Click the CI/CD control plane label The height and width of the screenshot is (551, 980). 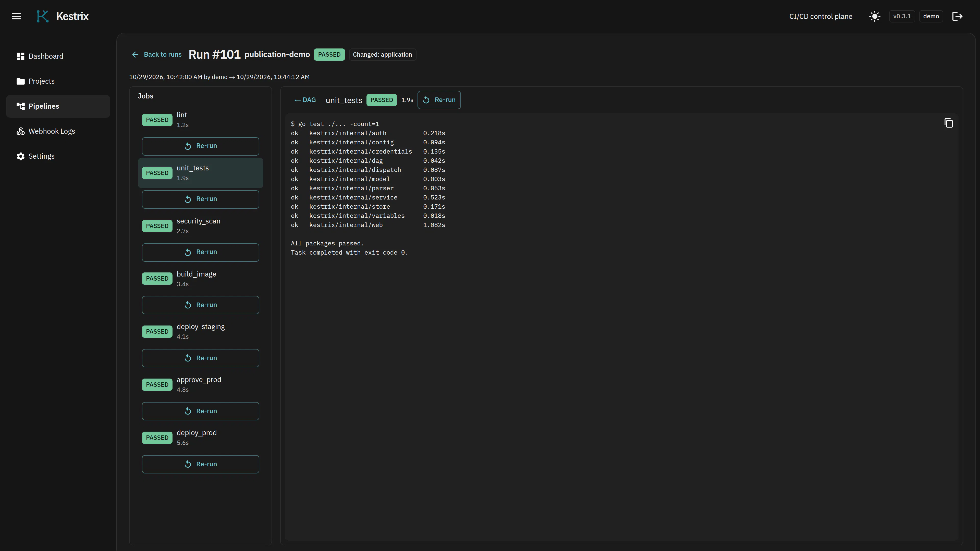(x=820, y=16)
